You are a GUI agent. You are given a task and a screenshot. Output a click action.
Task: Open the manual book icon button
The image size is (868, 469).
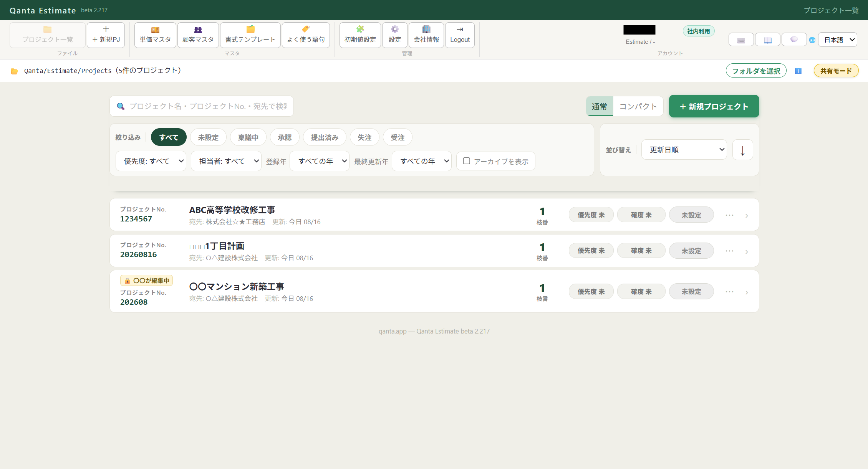coord(767,40)
